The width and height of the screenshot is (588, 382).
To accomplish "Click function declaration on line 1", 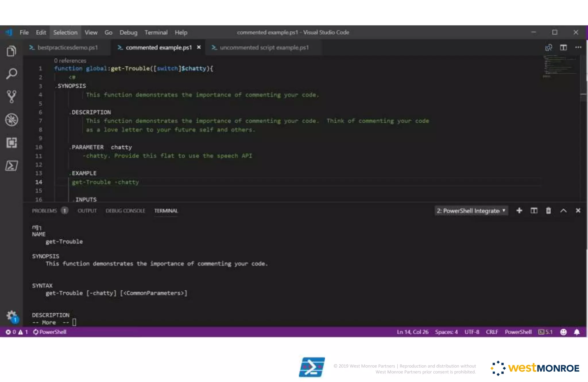I will 134,69.
